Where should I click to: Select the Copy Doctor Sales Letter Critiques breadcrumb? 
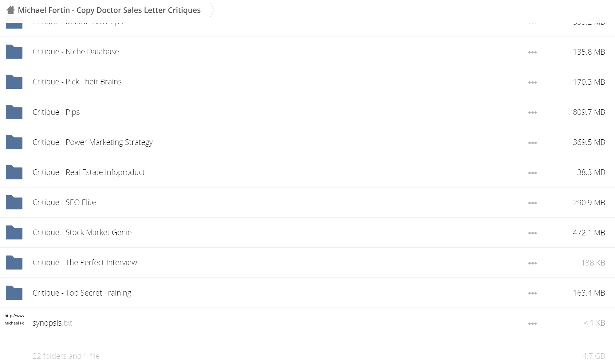click(x=109, y=10)
